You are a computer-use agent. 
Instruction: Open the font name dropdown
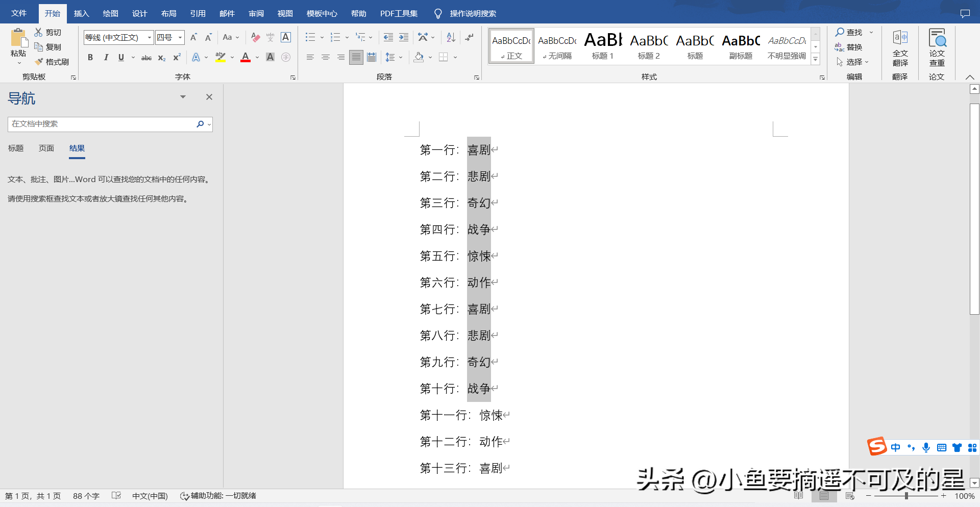(x=149, y=37)
